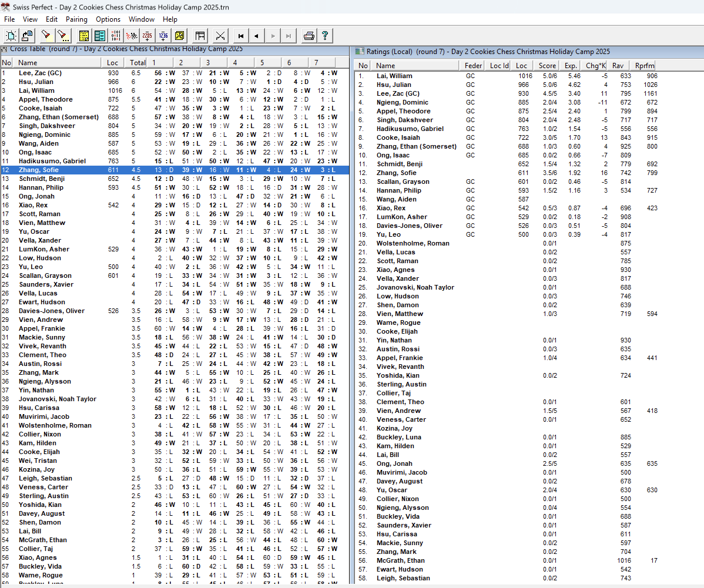704x588 pixels.
Task: Click the blue 1236 ratings icon
Action: click(163, 35)
